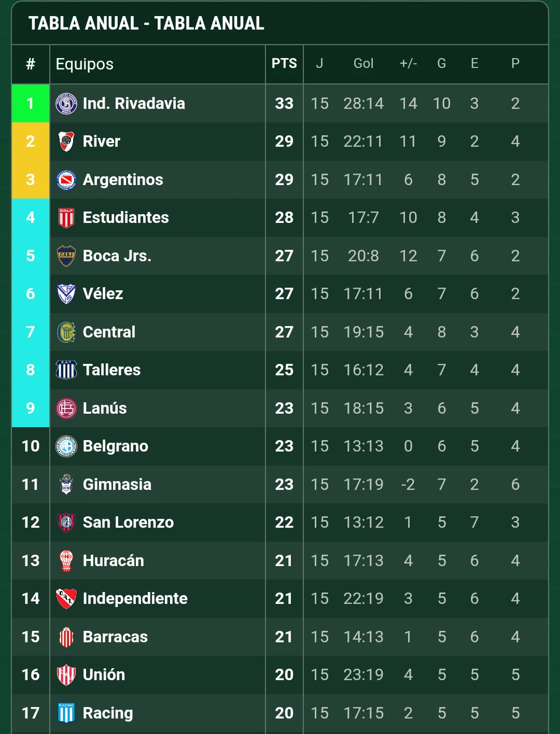Click the Lanús club badge

66,408
